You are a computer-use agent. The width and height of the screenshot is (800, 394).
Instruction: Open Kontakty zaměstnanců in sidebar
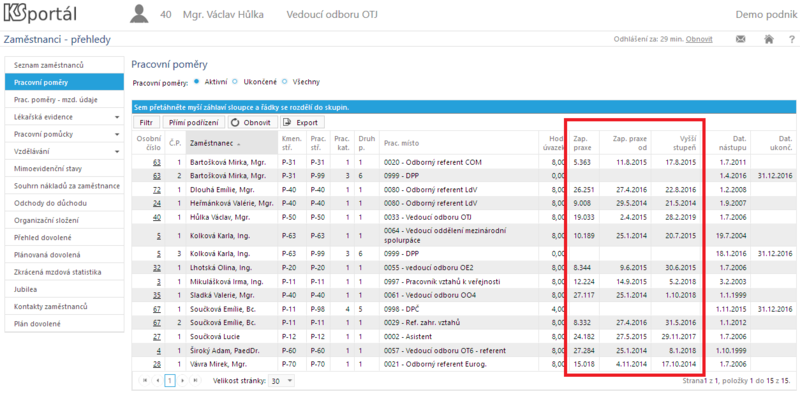pos(64,307)
